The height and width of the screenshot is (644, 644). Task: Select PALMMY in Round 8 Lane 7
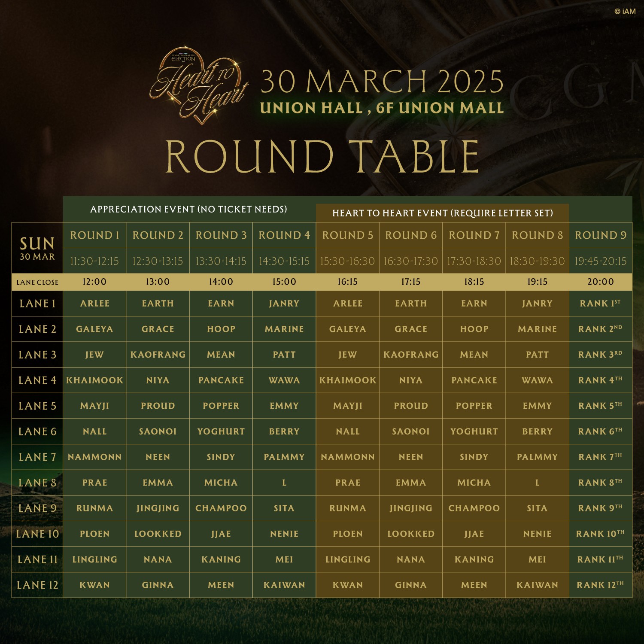[537, 457]
